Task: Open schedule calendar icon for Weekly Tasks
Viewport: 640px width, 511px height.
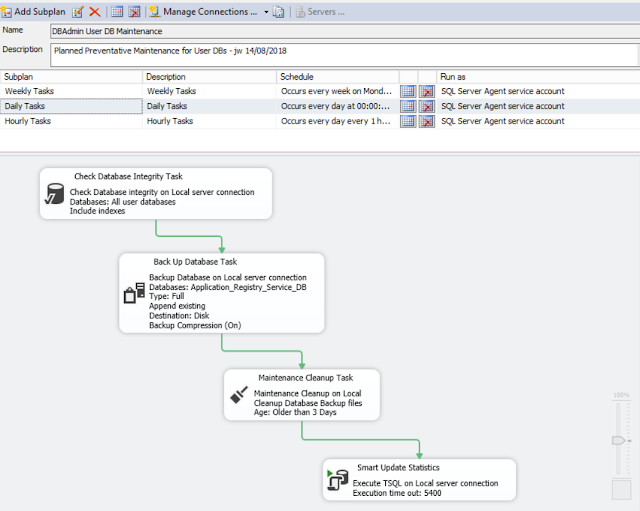Action: (408, 91)
